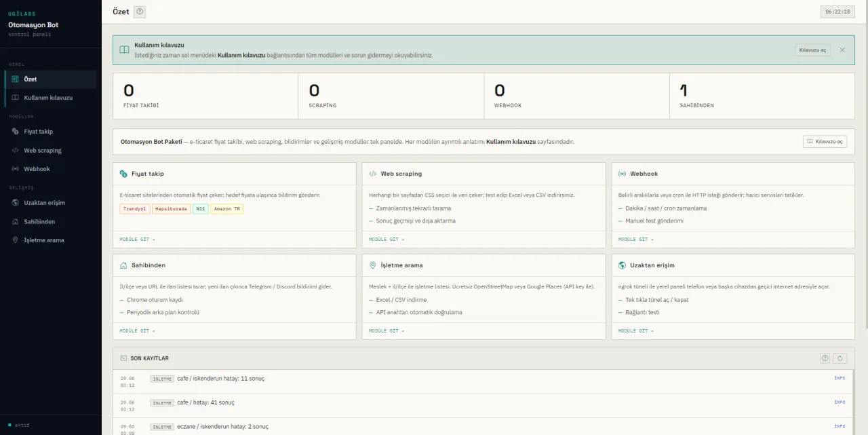This screenshot has height=435, width=868.
Task: Follow Modüle git link in Webhook card
Action: (636, 240)
